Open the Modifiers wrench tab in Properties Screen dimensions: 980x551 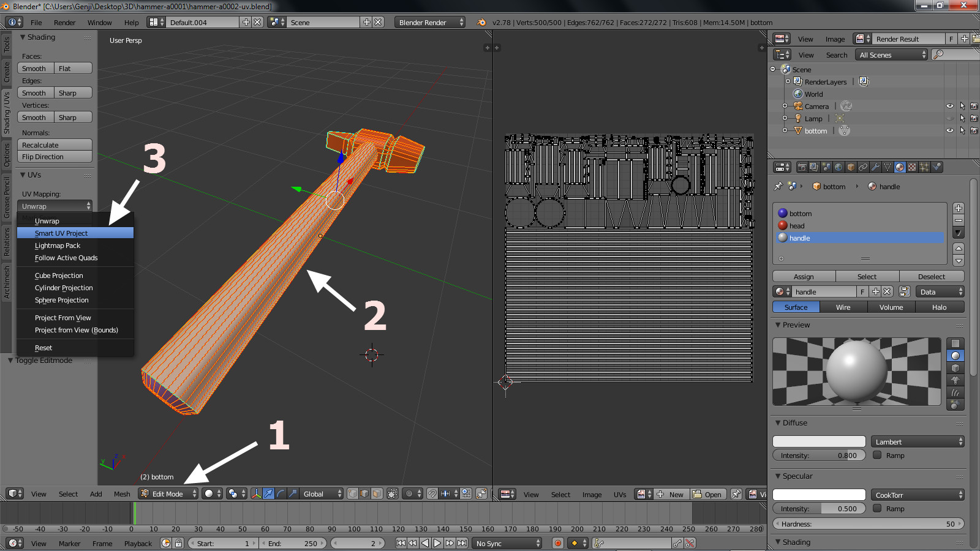875,167
